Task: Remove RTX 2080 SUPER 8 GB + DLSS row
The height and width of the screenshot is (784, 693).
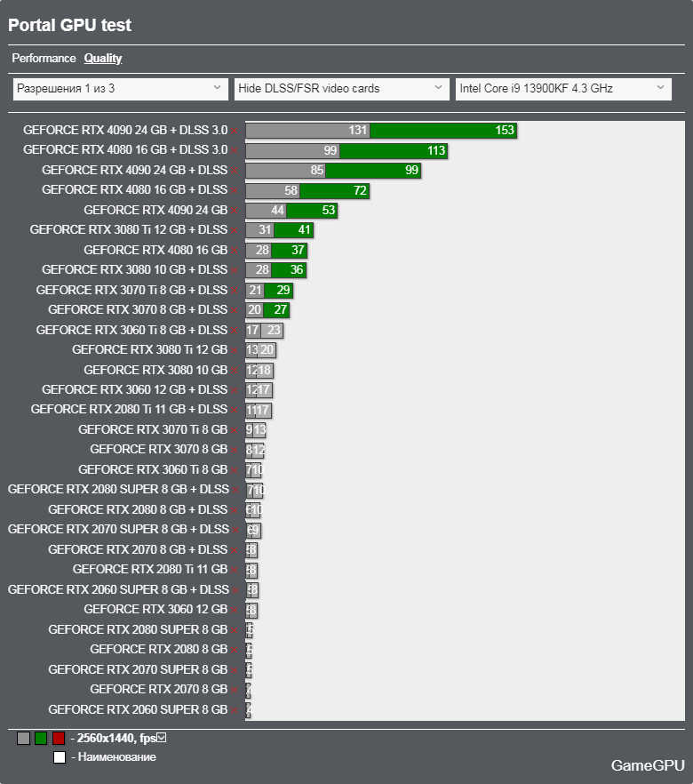Action: coord(235,490)
